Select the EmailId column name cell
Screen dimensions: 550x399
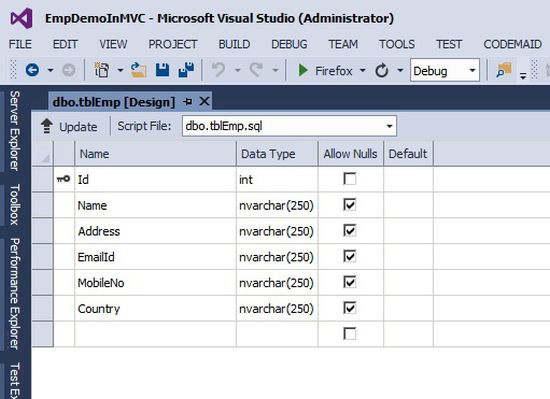click(155, 257)
